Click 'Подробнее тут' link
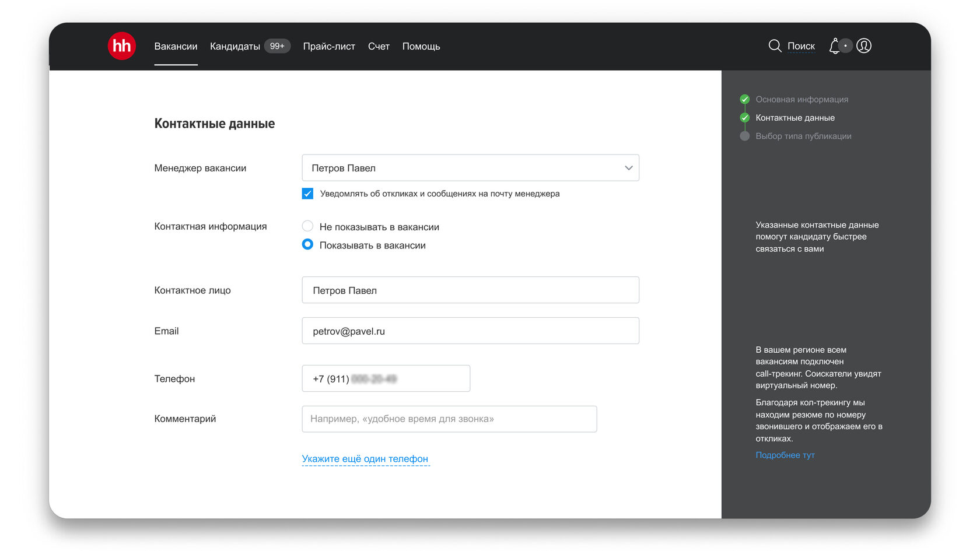The image size is (980, 551). 785,455
